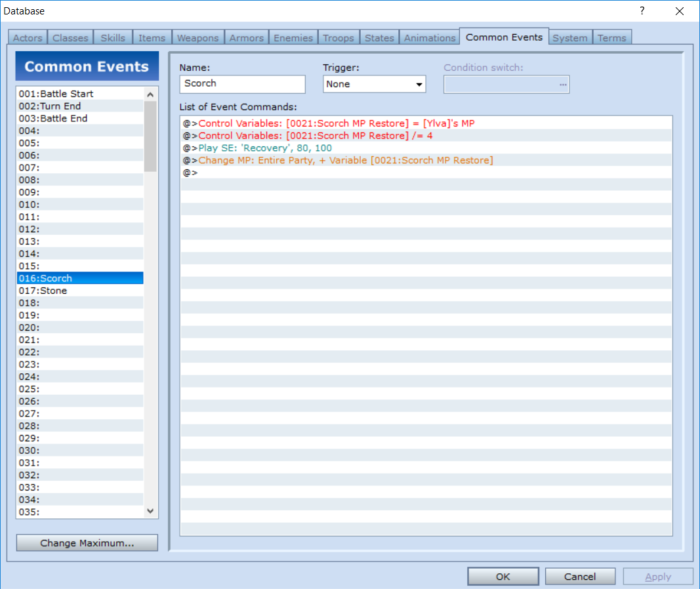Image resolution: width=700 pixels, height=589 pixels.
Task: Open the Troops tab
Action: (339, 38)
